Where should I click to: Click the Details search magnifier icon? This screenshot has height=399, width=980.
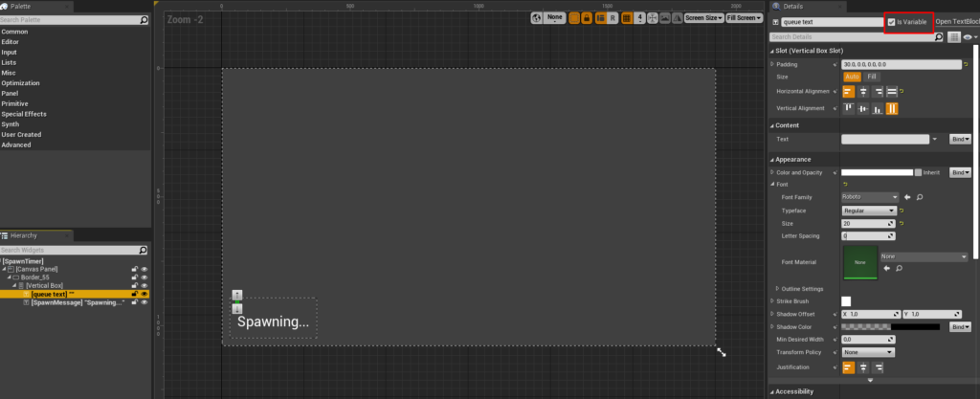[938, 37]
